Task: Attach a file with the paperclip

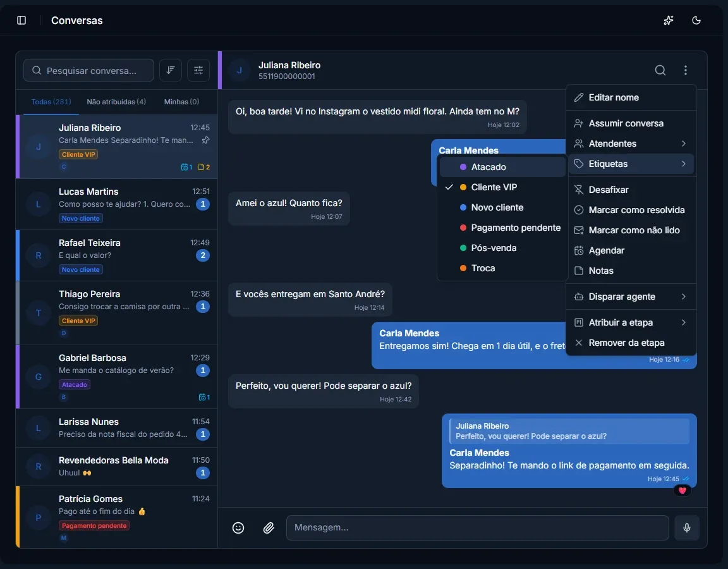Action: [269, 528]
